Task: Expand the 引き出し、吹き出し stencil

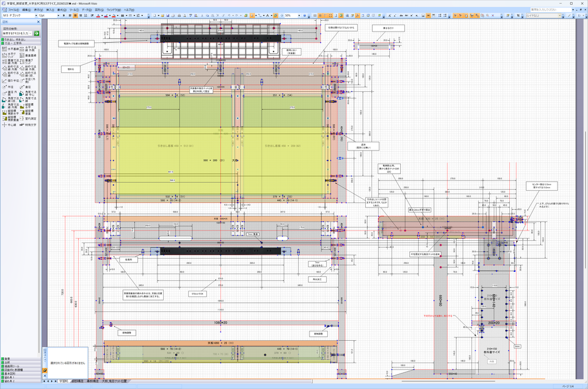Action: coord(21,40)
